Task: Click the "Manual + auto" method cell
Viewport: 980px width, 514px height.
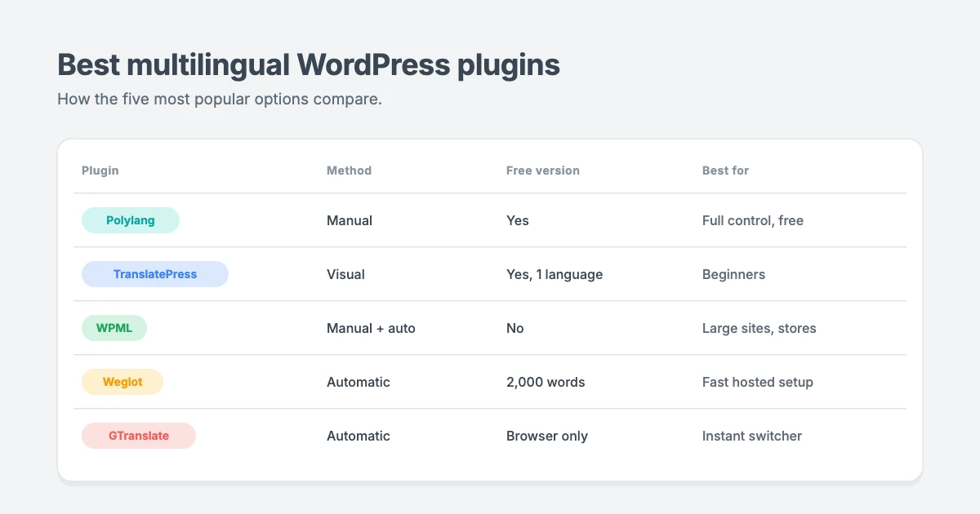Action: point(371,328)
